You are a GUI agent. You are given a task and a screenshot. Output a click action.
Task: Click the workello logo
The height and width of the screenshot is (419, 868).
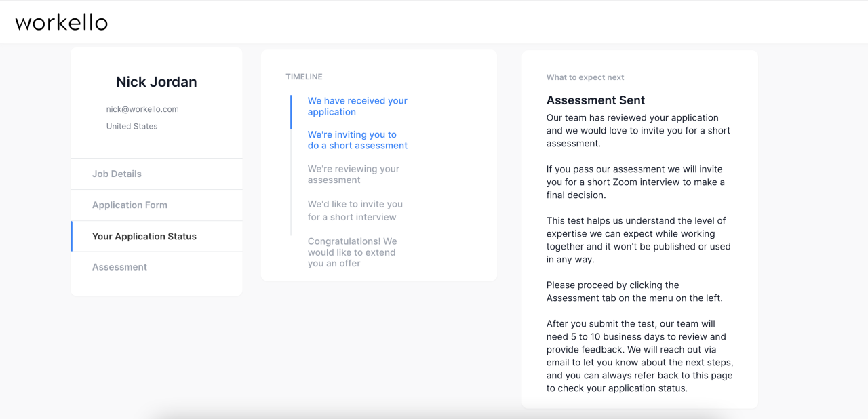click(x=62, y=22)
